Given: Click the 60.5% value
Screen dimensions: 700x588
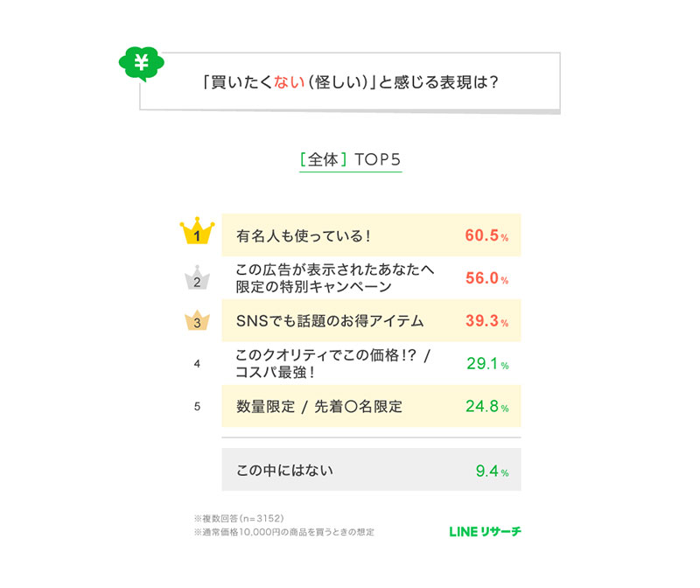Looking at the screenshot, I should [486, 235].
